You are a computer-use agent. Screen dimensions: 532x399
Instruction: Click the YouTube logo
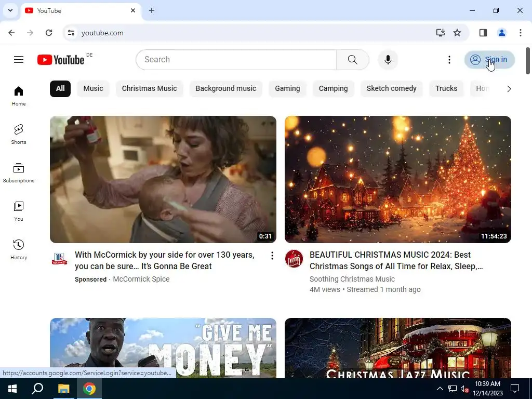(61, 60)
